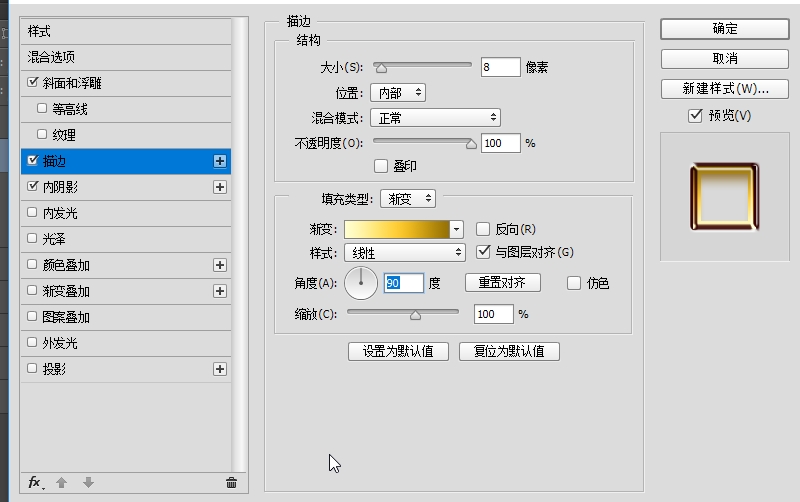Enable 图案叠加 checkbox
The width and height of the screenshot is (800, 502).
click(x=32, y=316)
